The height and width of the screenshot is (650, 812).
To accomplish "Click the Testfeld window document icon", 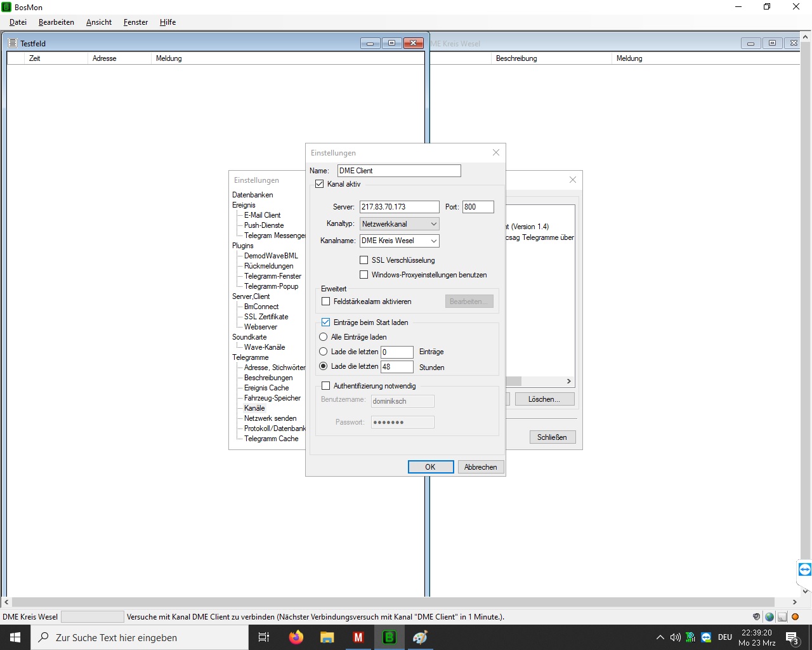I will click(12, 43).
